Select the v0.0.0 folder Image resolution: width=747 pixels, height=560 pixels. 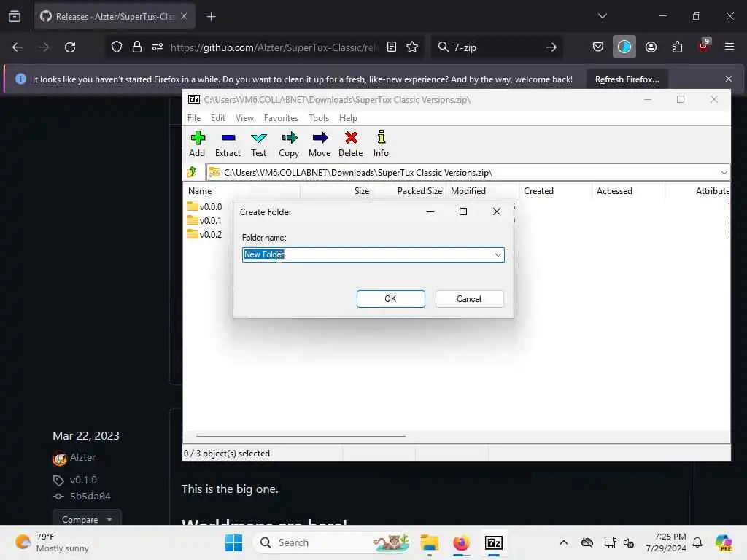pos(205,206)
